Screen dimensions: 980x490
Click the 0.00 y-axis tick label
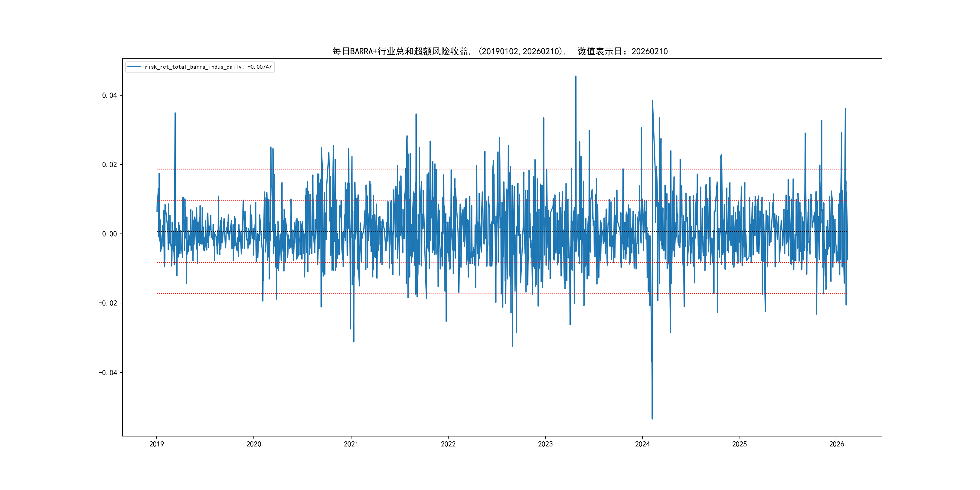coord(109,234)
